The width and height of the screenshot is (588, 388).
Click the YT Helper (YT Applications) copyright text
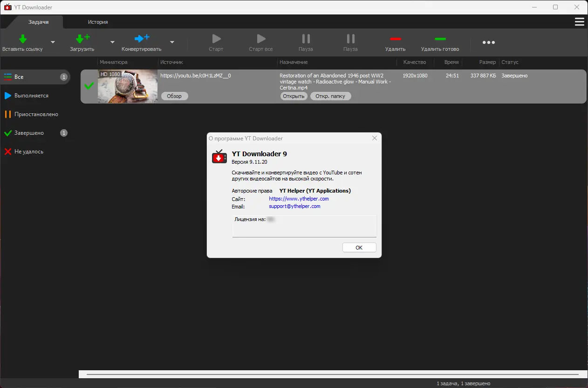coord(315,191)
